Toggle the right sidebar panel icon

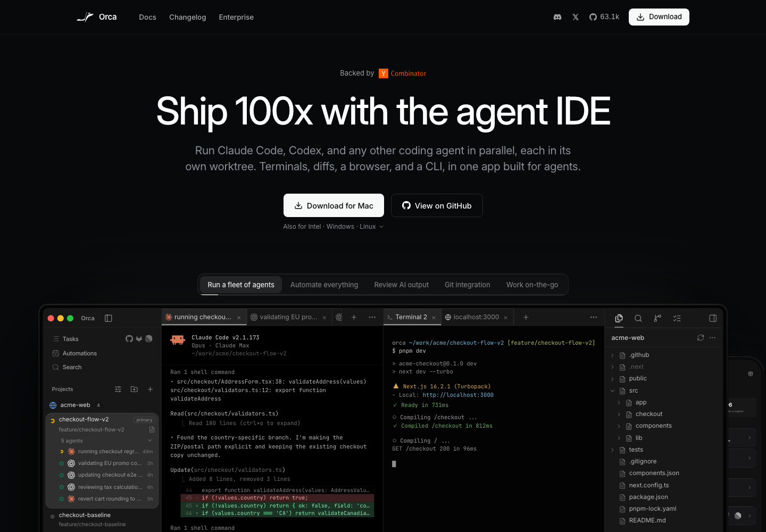pyautogui.click(x=713, y=318)
